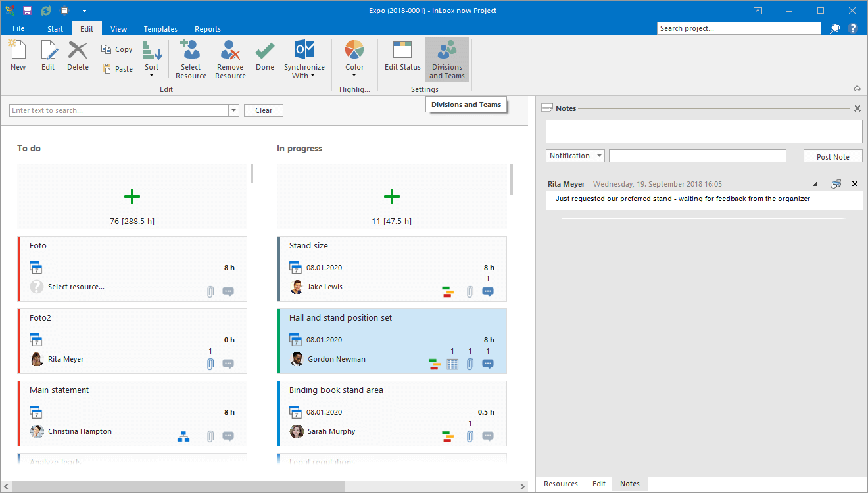Viewport: 868px width, 493px height.
Task: Click calendar icon on Foto card
Action: pos(36,268)
